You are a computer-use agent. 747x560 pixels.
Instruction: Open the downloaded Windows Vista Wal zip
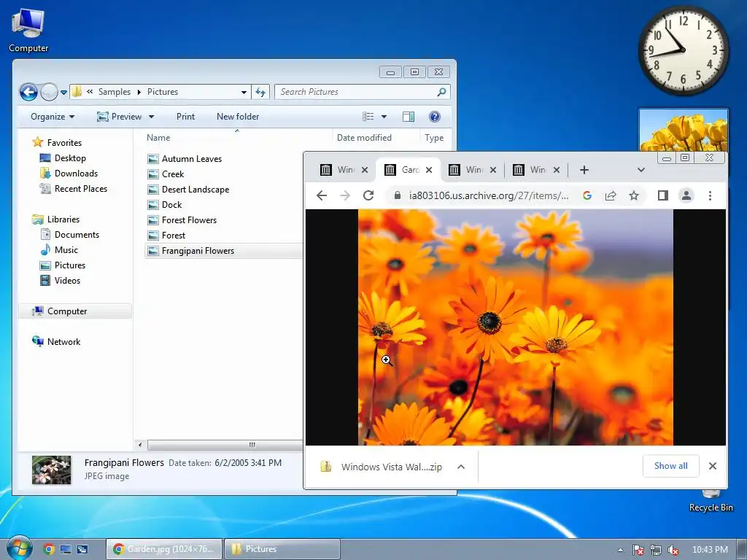click(x=381, y=467)
